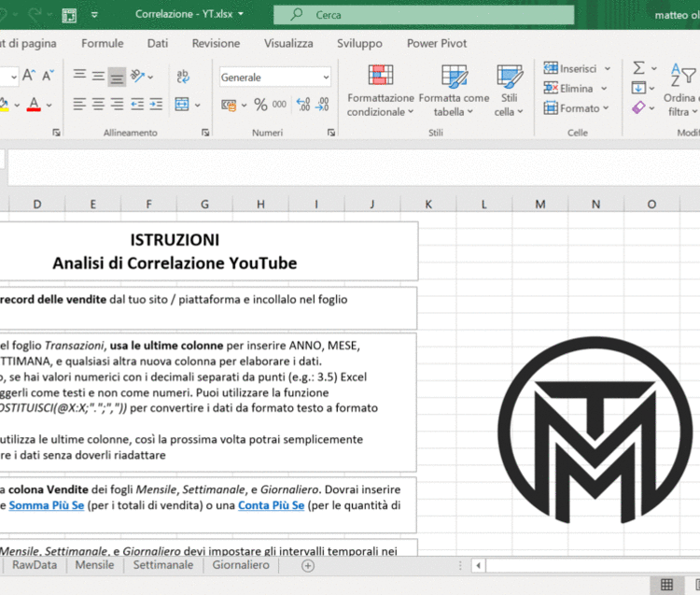Open Stili cella gallery
Viewport: 700px width, 595px height.
509,91
